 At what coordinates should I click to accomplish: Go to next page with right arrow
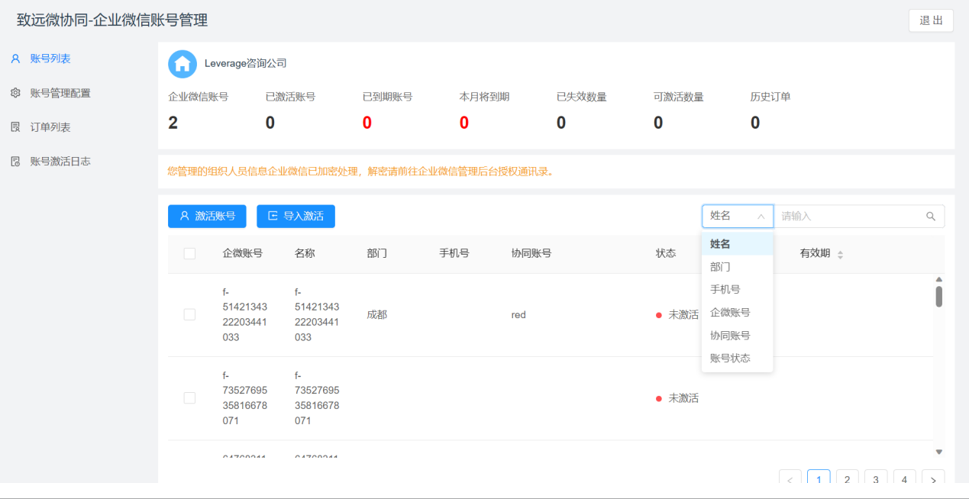coord(933,480)
